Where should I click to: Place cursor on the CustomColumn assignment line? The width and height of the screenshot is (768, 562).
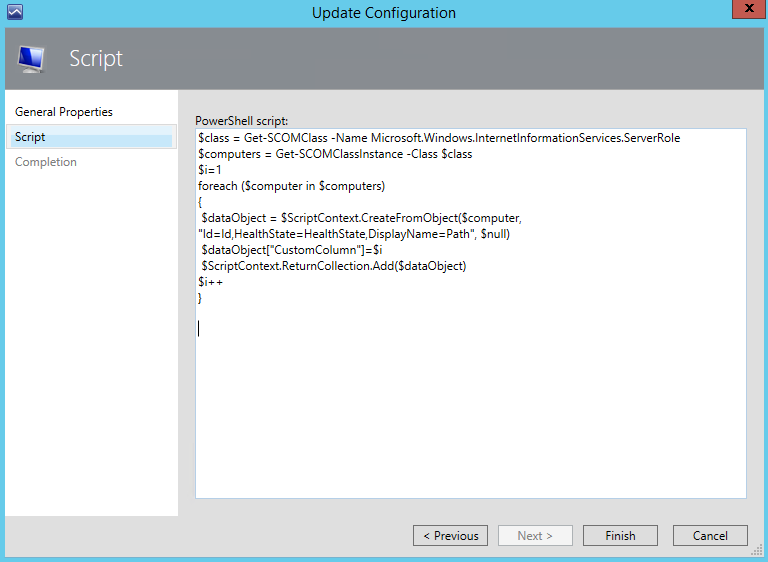click(x=291, y=250)
